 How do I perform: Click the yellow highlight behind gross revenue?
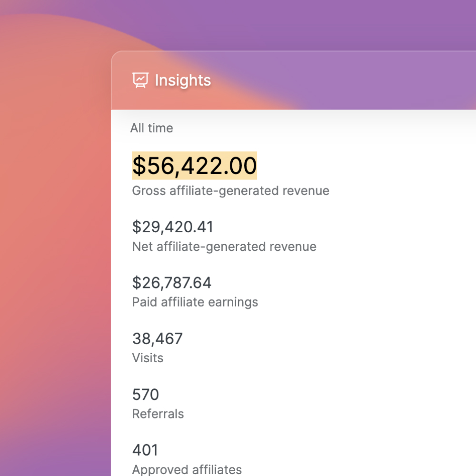pyautogui.click(x=194, y=166)
